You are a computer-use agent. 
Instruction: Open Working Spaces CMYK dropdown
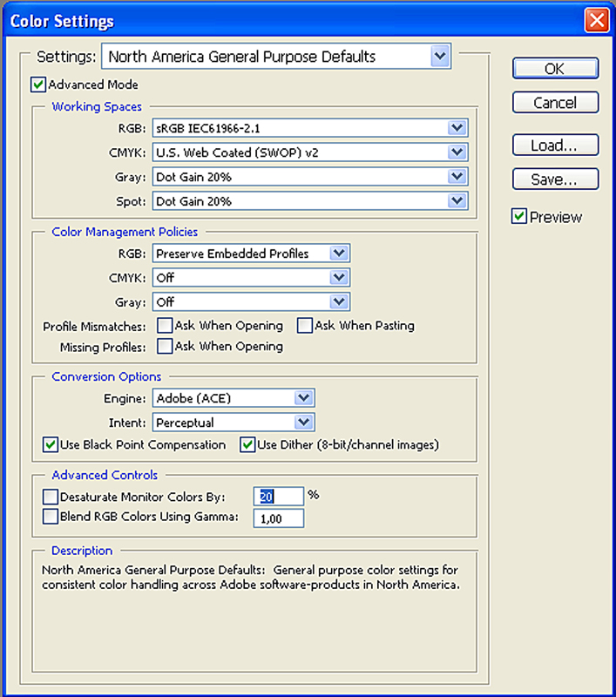click(310, 152)
